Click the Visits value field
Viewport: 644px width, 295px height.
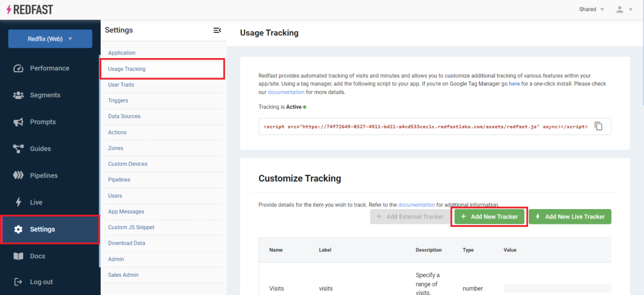point(558,288)
